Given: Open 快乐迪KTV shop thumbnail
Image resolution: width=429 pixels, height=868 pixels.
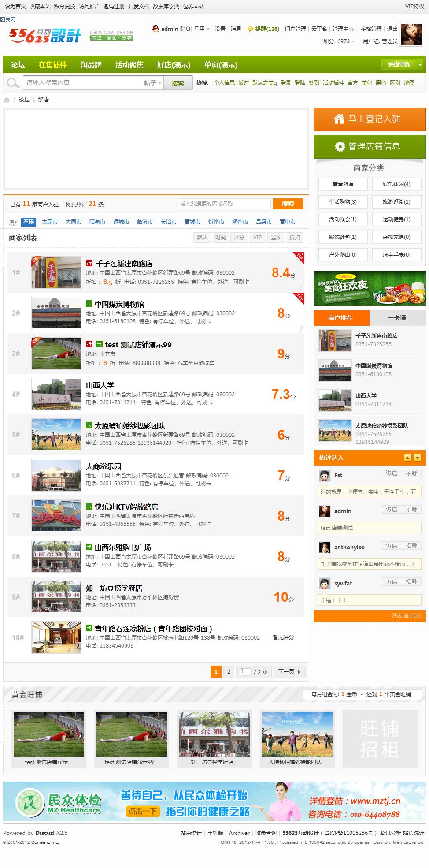Looking at the screenshot, I should point(56,516).
